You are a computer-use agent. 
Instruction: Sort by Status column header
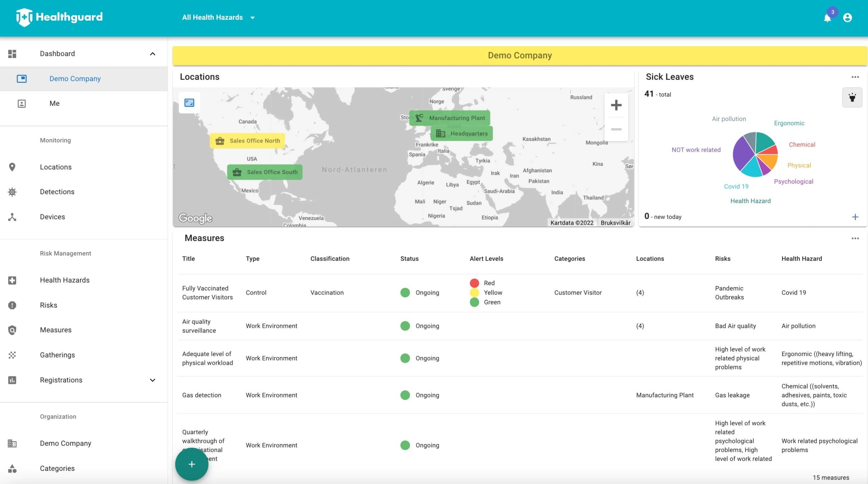point(409,259)
